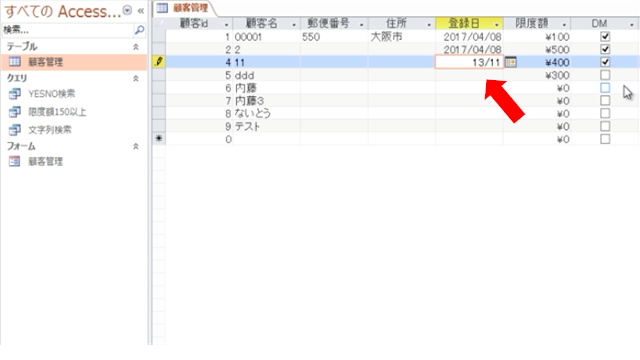
Task: Collapse navigation pane with double-chevron button
Action: (141, 11)
